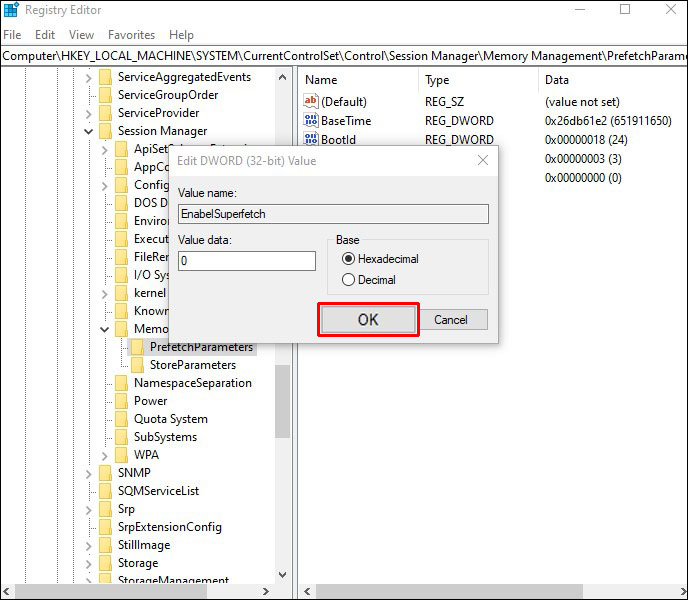Click the values pane horizontal scrollbar thumb

pyautogui.click(x=449, y=591)
